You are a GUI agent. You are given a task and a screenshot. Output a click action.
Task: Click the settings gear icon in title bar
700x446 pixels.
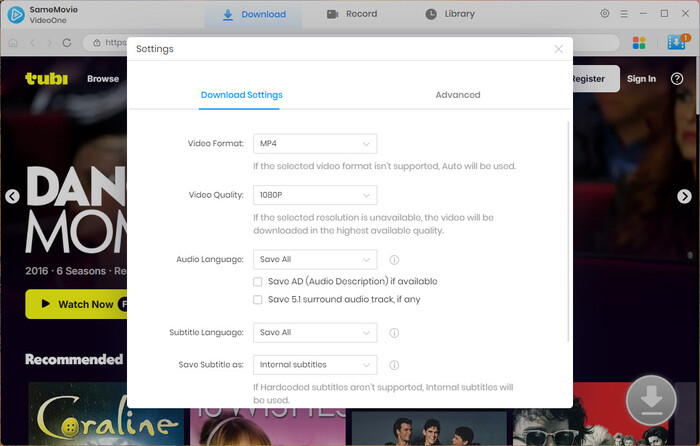pos(604,14)
